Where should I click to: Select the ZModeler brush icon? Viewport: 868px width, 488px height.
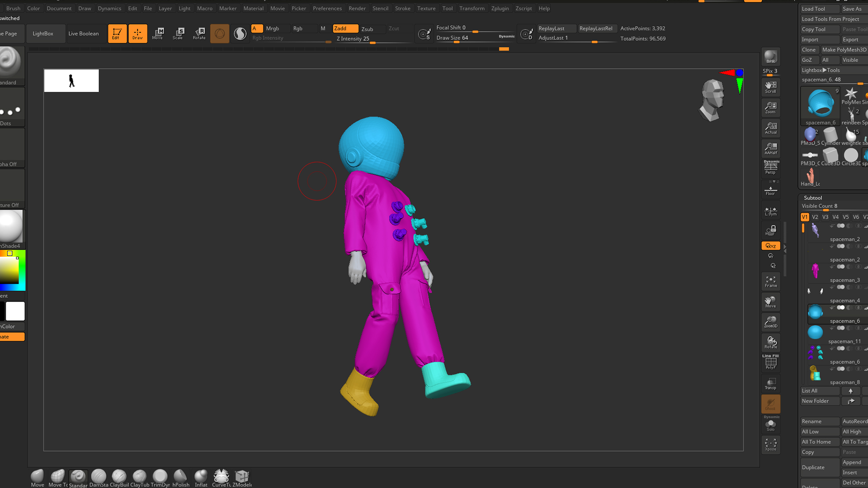242,477
